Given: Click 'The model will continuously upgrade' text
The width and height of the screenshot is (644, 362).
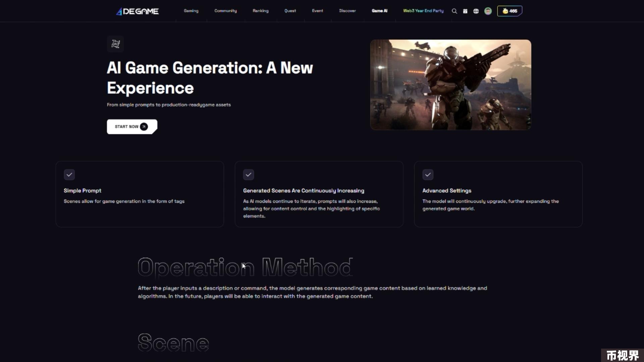Looking at the screenshot, I should click(x=490, y=205).
